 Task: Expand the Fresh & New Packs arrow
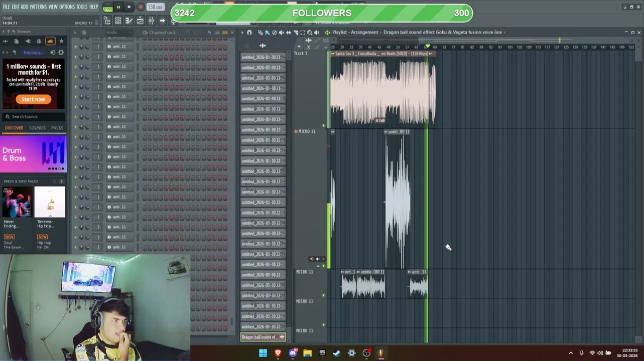(x=61, y=181)
